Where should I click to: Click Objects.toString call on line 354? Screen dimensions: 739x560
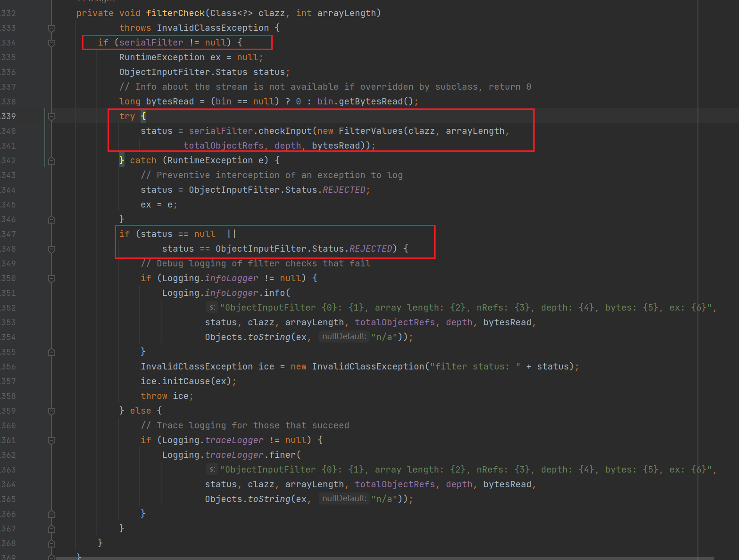248,337
